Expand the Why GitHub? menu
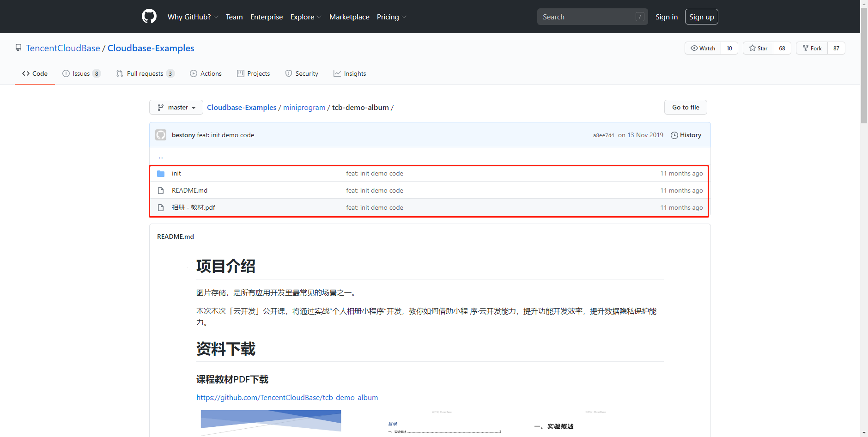Screen dimensions: 868x437 click(193, 17)
